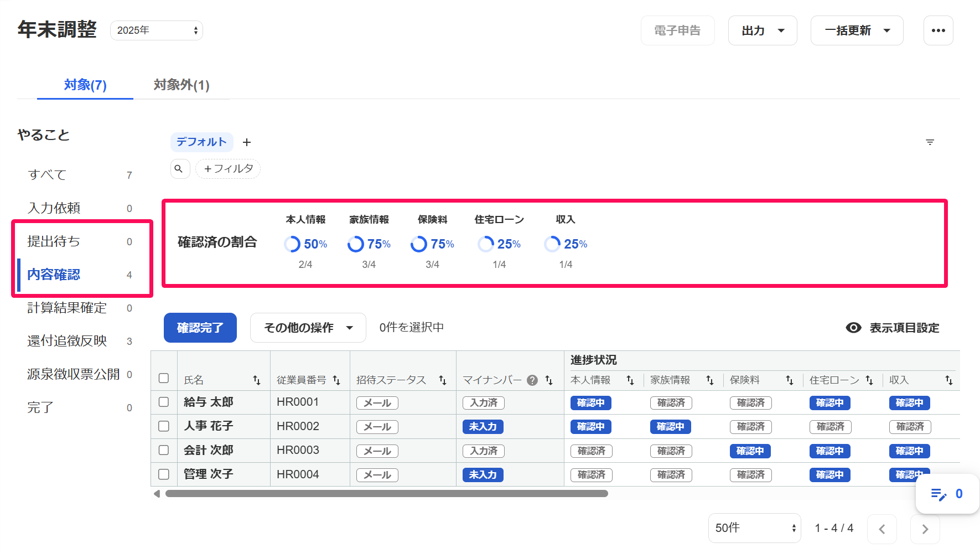The image size is (980, 553).
Task: Sort by 招待ステータス column arrows
Action: 443,380
